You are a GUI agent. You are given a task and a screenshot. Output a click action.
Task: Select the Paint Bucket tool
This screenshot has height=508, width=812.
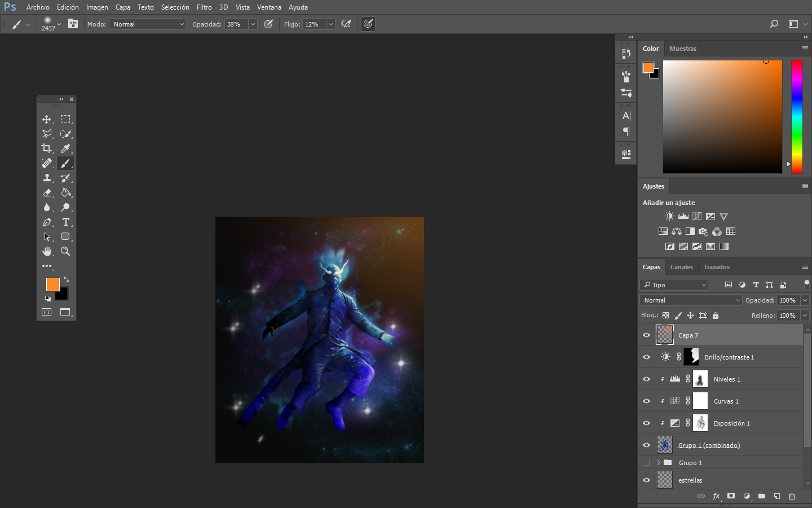tap(65, 192)
